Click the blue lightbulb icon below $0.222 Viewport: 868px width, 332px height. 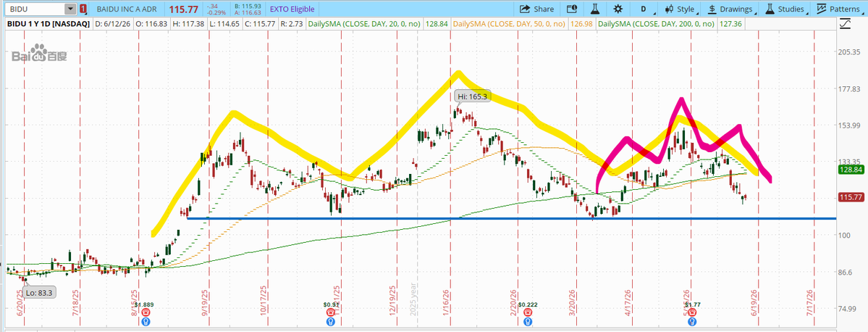click(528, 321)
